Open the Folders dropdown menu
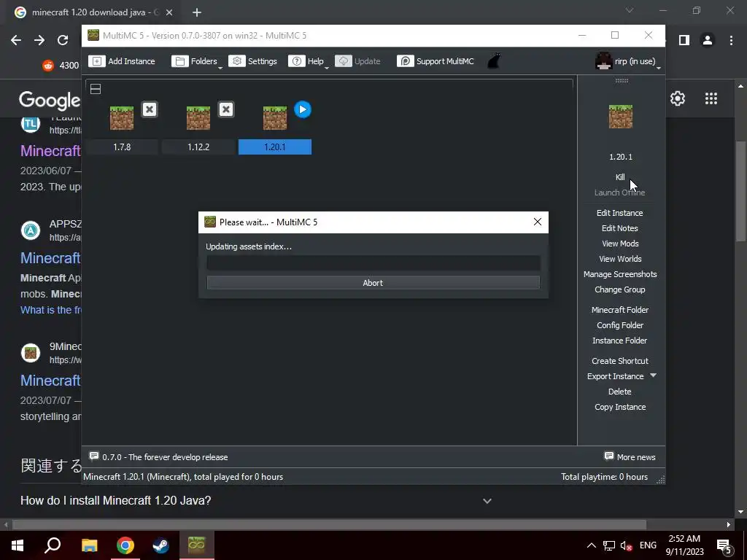Viewport: 747px width, 560px height. pyautogui.click(x=197, y=61)
